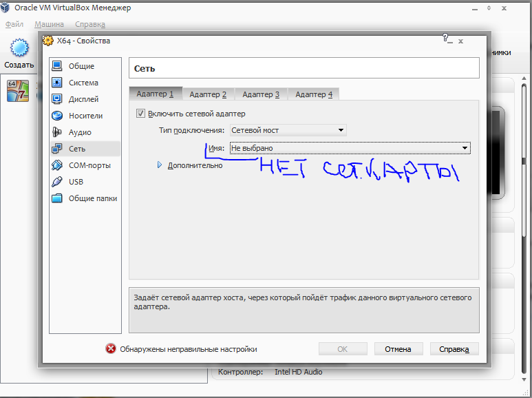Close the X64 properties dialog

pos(460,41)
